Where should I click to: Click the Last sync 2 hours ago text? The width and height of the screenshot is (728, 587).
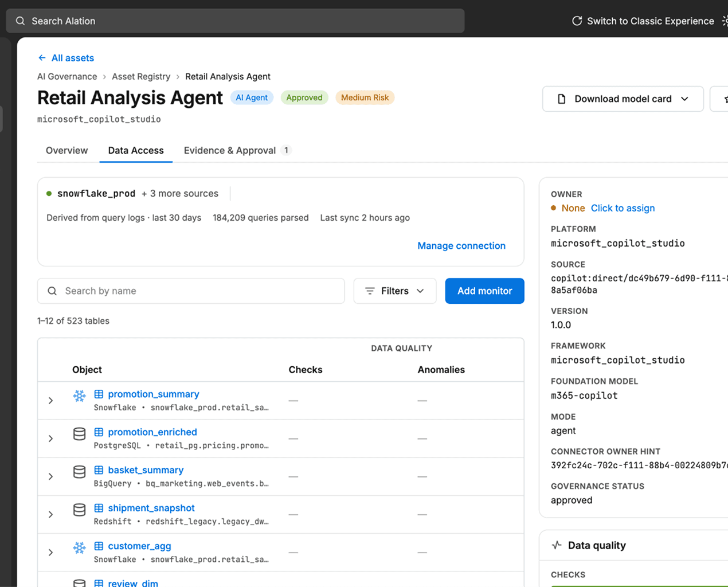point(365,218)
